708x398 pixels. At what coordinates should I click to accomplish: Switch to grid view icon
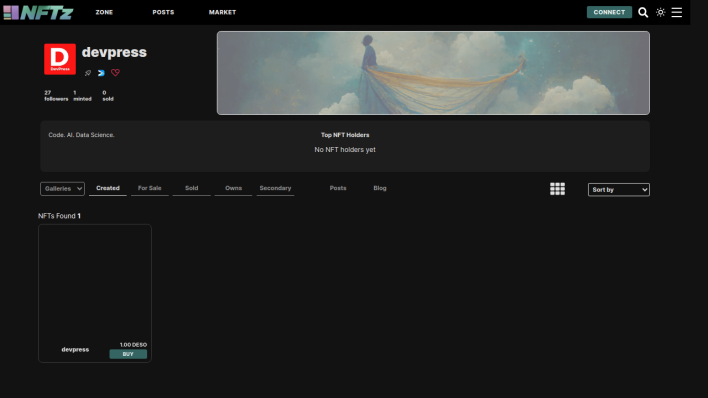click(x=557, y=189)
